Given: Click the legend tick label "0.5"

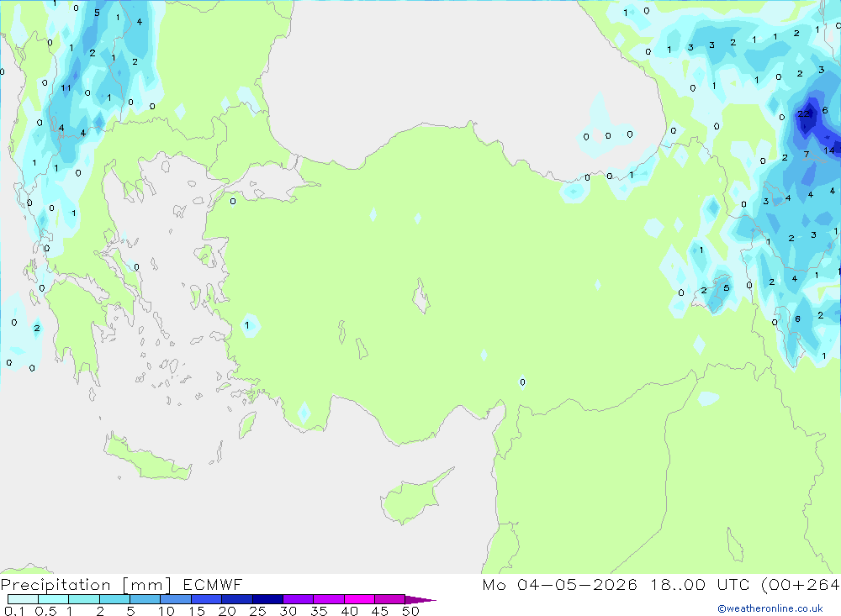Looking at the screenshot, I should click(x=45, y=611).
